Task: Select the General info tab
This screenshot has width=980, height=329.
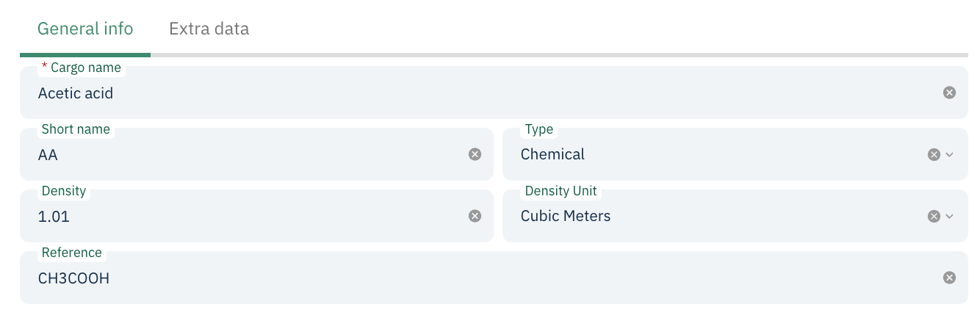Action: (x=85, y=29)
